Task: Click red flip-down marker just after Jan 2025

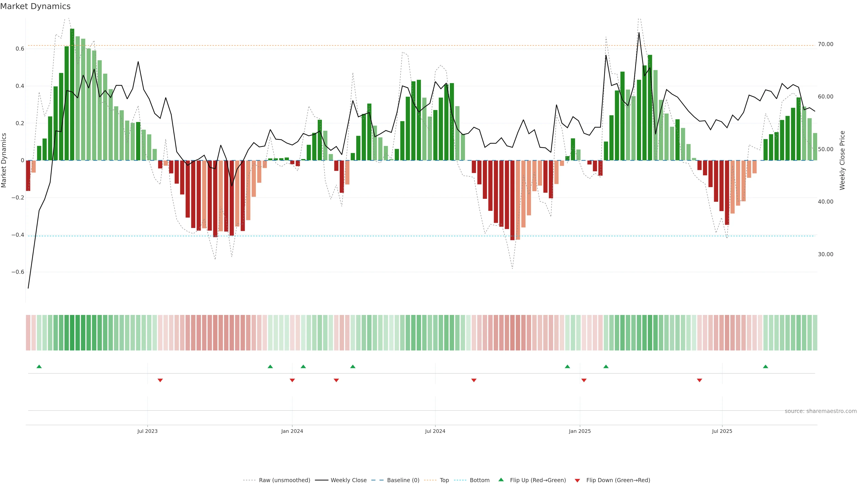Action: (x=584, y=380)
